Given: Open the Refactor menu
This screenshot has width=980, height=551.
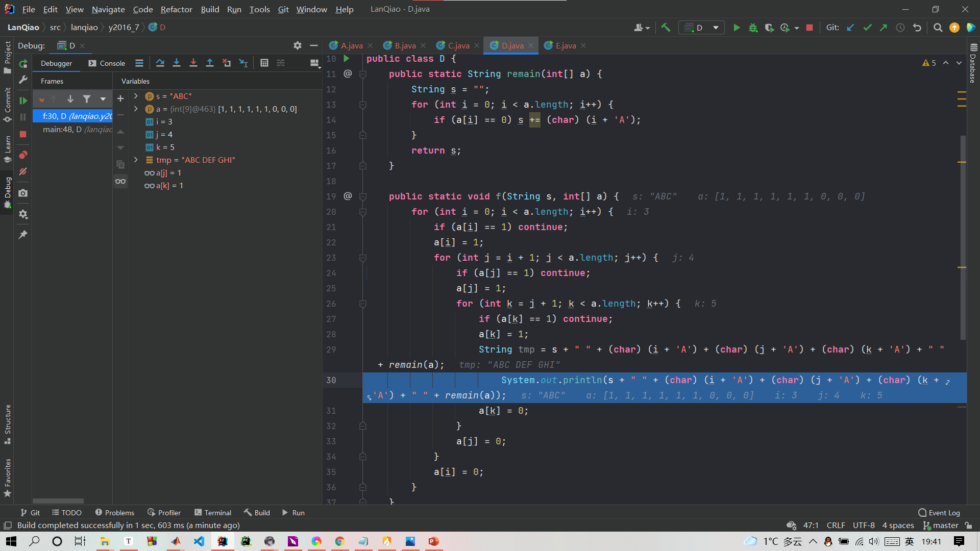Looking at the screenshot, I should [x=176, y=9].
